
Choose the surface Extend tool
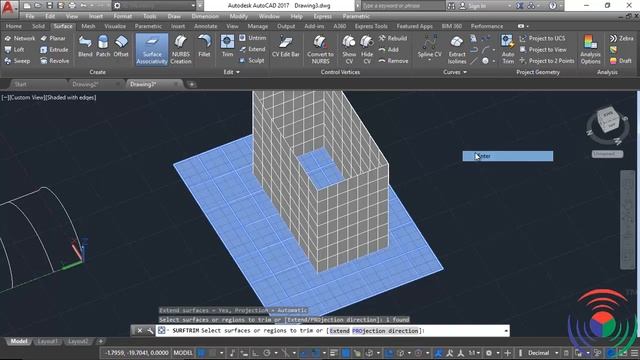pyautogui.click(x=252, y=49)
